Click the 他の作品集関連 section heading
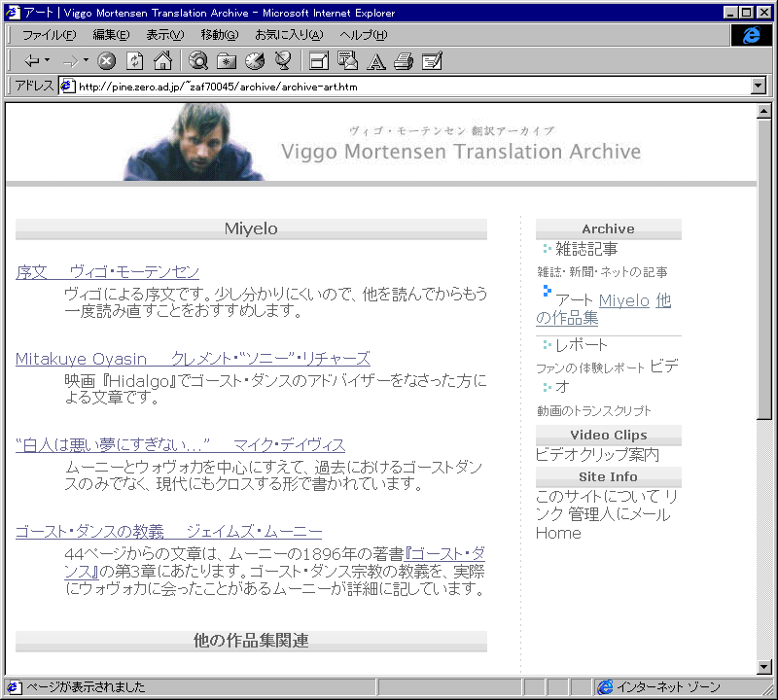 [251, 641]
